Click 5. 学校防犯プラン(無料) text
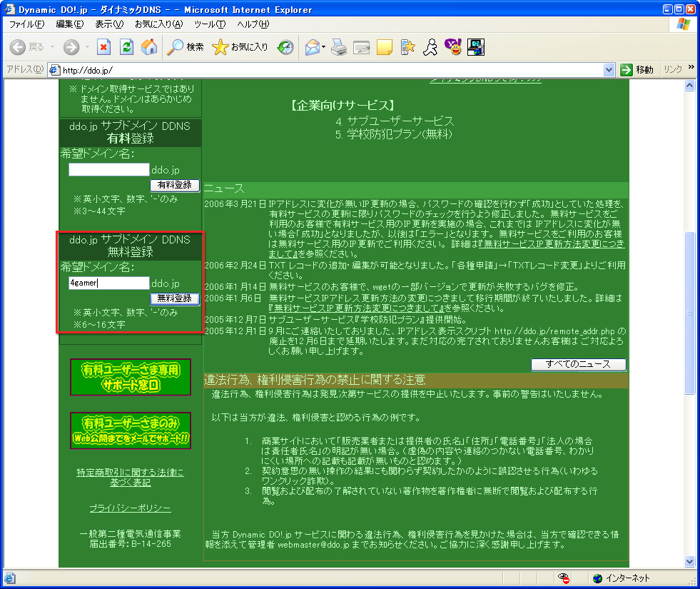Image resolution: width=700 pixels, height=589 pixels. (394, 134)
